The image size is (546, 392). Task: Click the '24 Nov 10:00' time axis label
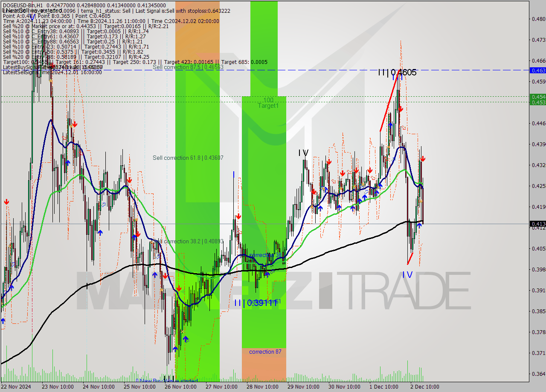99,387
